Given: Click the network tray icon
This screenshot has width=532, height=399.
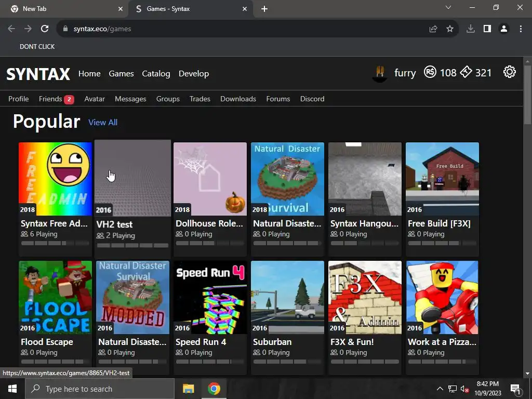Looking at the screenshot, I should pos(453,389).
